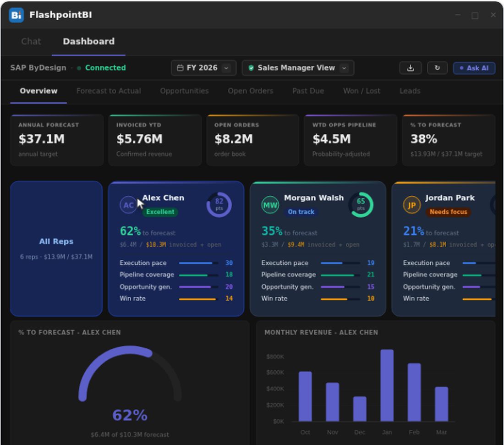Click Alex Chen's Execution pace bar

[198, 263]
